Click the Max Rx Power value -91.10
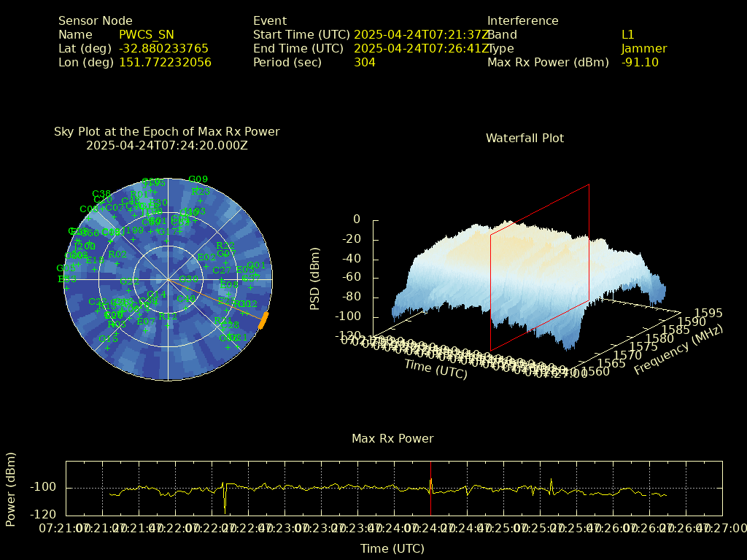 [x=640, y=63]
